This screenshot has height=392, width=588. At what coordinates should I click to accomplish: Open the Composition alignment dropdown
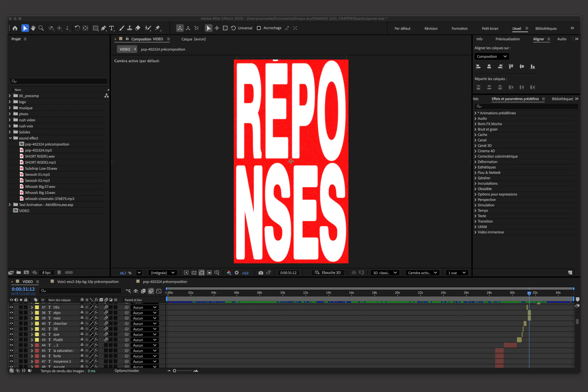point(491,57)
